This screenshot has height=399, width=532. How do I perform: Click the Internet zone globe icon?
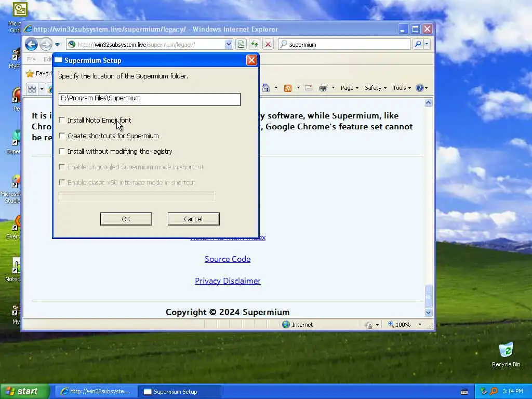pyautogui.click(x=286, y=324)
